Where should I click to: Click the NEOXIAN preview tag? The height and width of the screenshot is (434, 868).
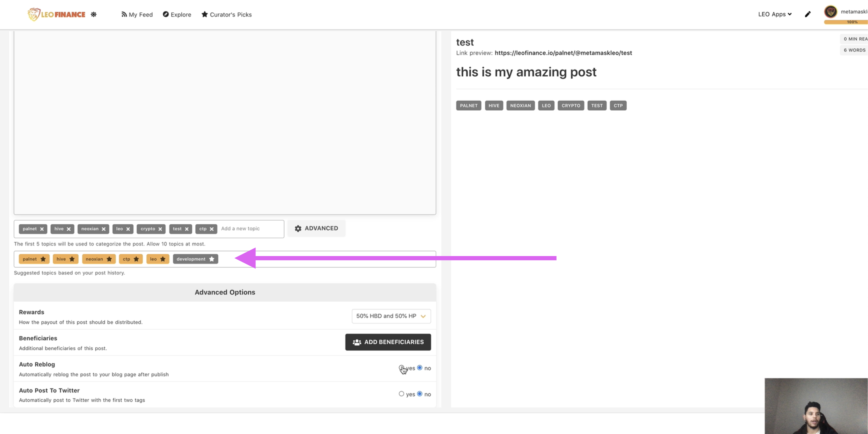(520, 106)
